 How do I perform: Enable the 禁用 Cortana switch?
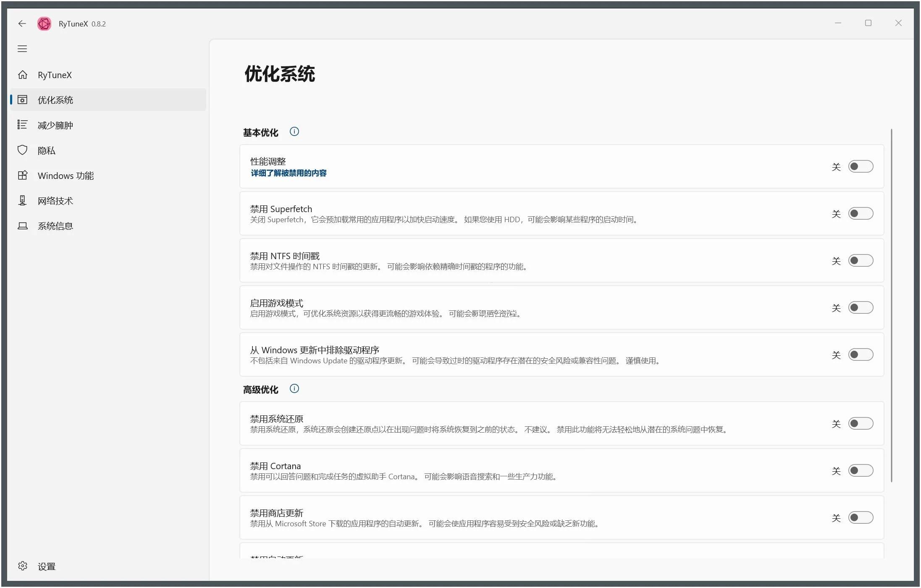pos(861,470)
